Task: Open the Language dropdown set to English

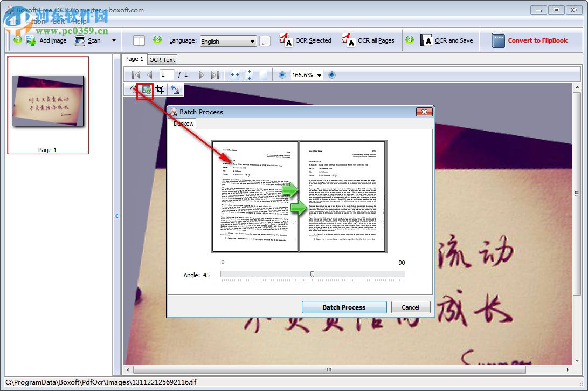Action: (x=227, y=40)
